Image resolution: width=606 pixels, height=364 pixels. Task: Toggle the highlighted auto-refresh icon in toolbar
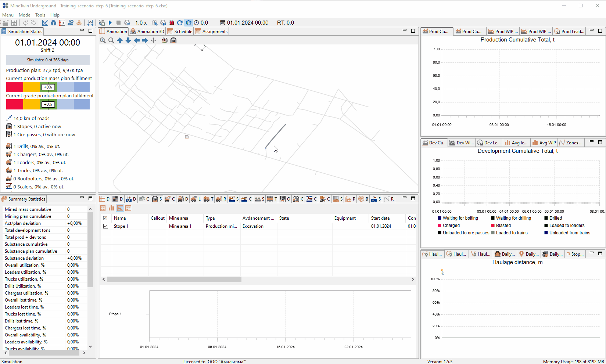point(188,23)
